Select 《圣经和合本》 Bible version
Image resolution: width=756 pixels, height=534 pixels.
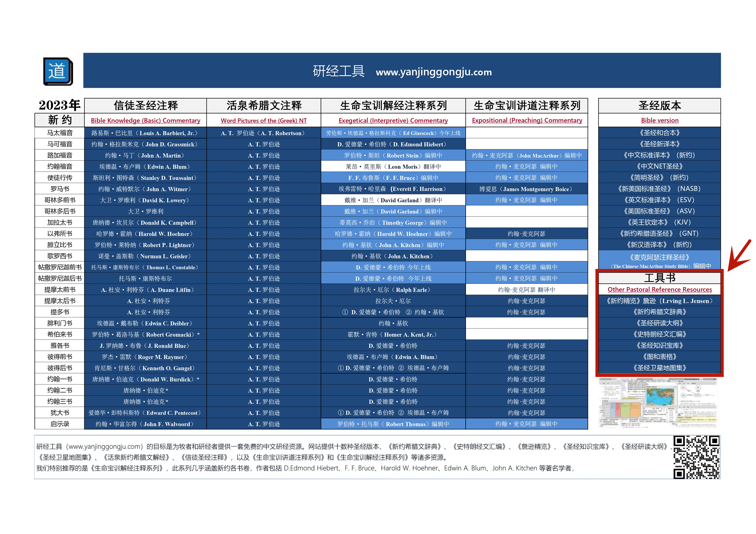[x=659, y=133]
